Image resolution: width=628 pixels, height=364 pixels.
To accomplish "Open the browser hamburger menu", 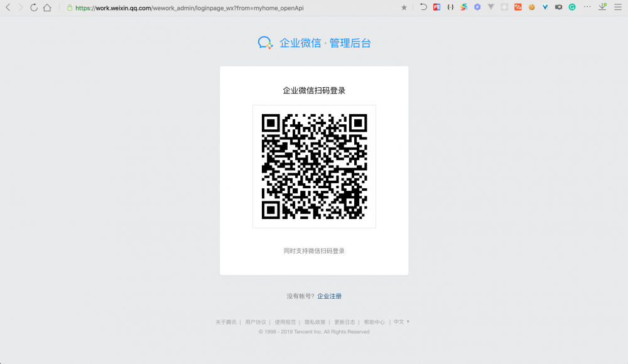I will point(617,7).
